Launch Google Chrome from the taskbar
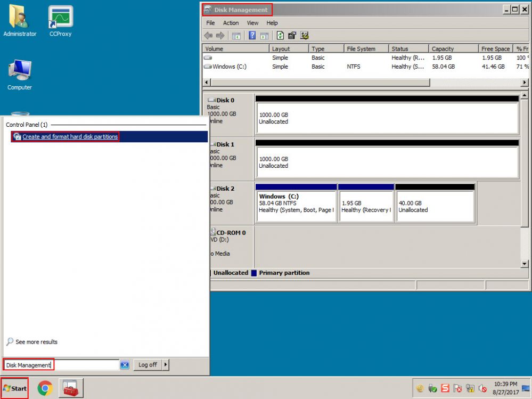This screenshot has height=399, width=532. [45, 388]
